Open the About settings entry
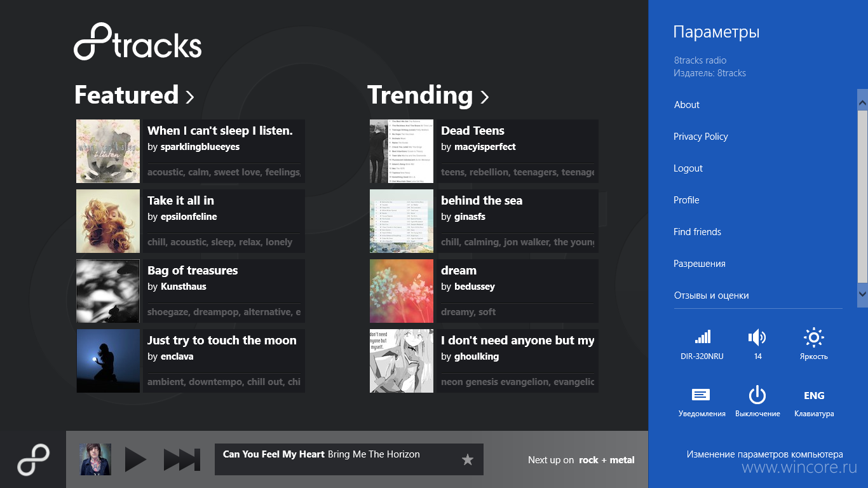This screenshot has width=868, height=488. [686, 105]
